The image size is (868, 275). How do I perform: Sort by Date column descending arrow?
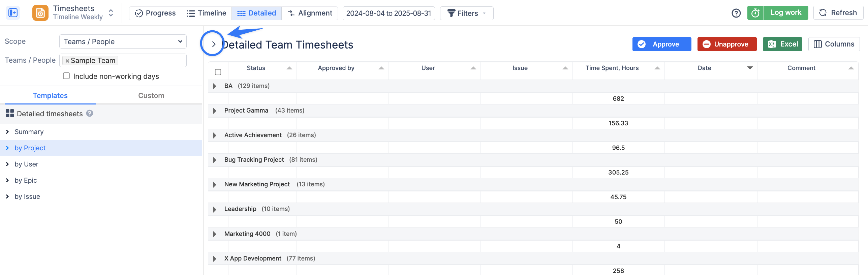point(750,68)
